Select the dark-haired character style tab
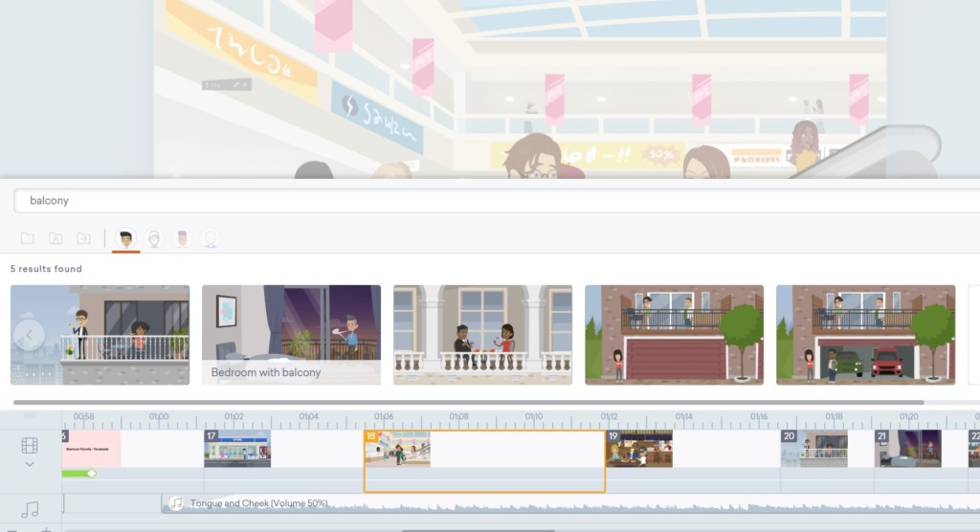Image resolution: width=980 pixels, height=532 pixels. 125,239
